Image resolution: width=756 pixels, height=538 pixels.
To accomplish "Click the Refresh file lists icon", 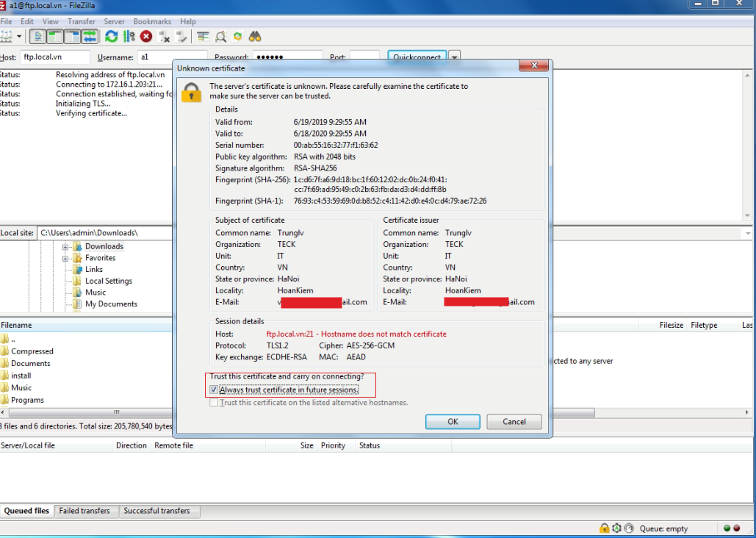I will (112, 37).
